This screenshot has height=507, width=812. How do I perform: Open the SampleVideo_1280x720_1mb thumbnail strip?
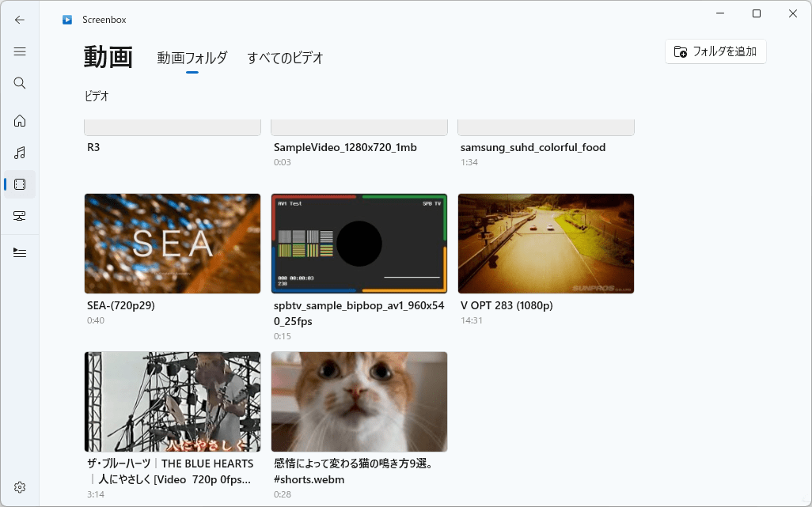pos(359,128)
